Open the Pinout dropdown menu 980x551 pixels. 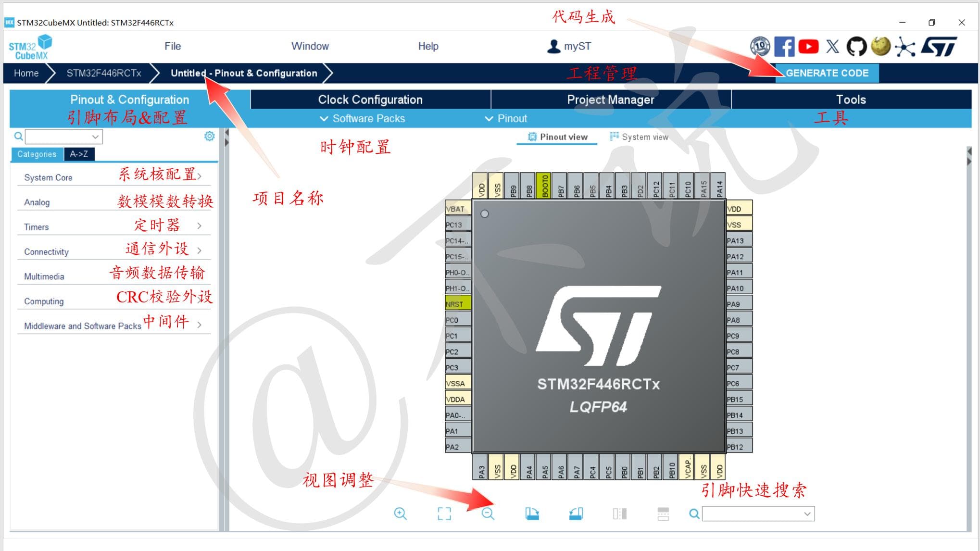tap(506, 119)
